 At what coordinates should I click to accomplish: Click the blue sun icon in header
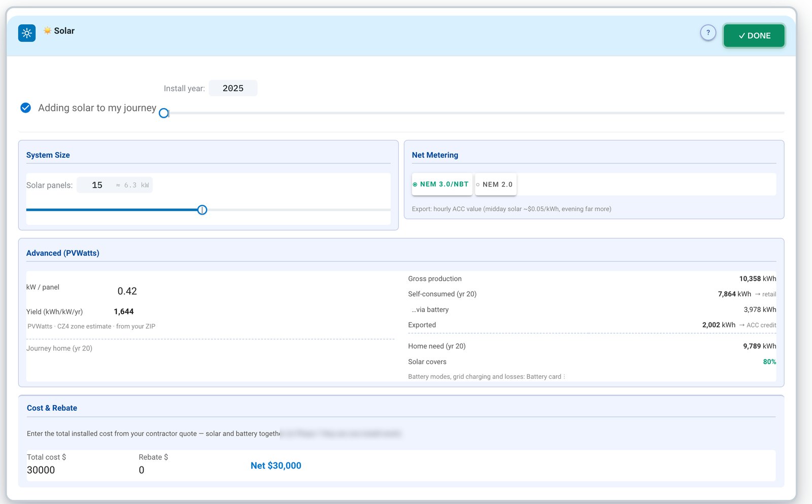(27, 33)
